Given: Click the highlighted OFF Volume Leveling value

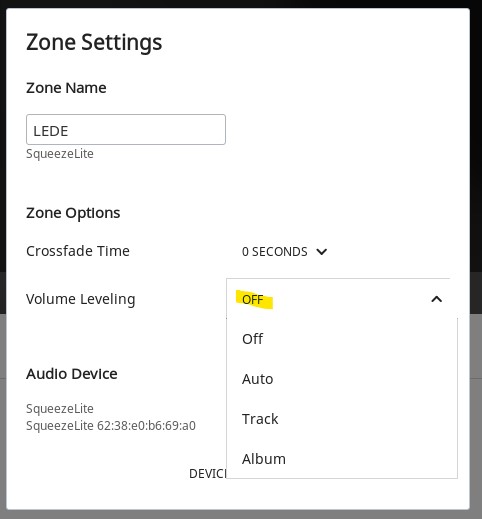Looking at the screenshot, I should click(x=253, y=300).
